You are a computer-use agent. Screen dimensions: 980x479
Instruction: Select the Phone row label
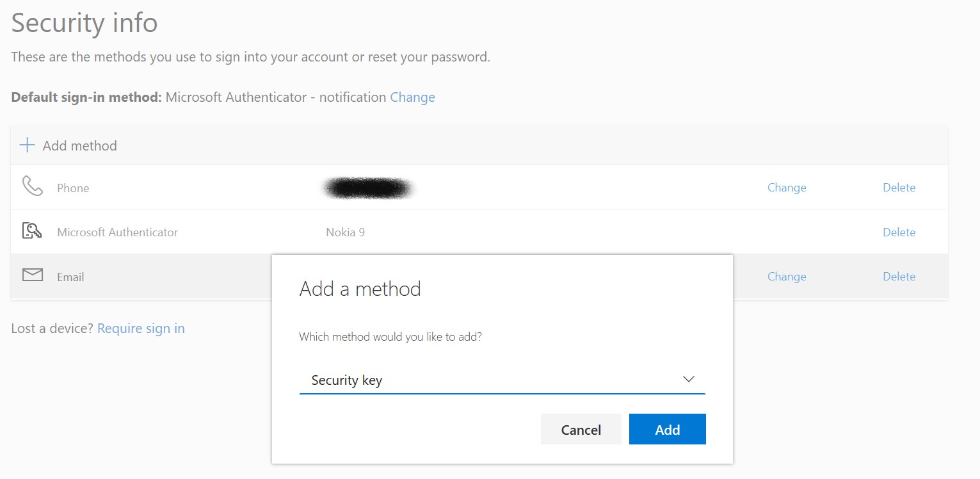(x=73, y=188)
